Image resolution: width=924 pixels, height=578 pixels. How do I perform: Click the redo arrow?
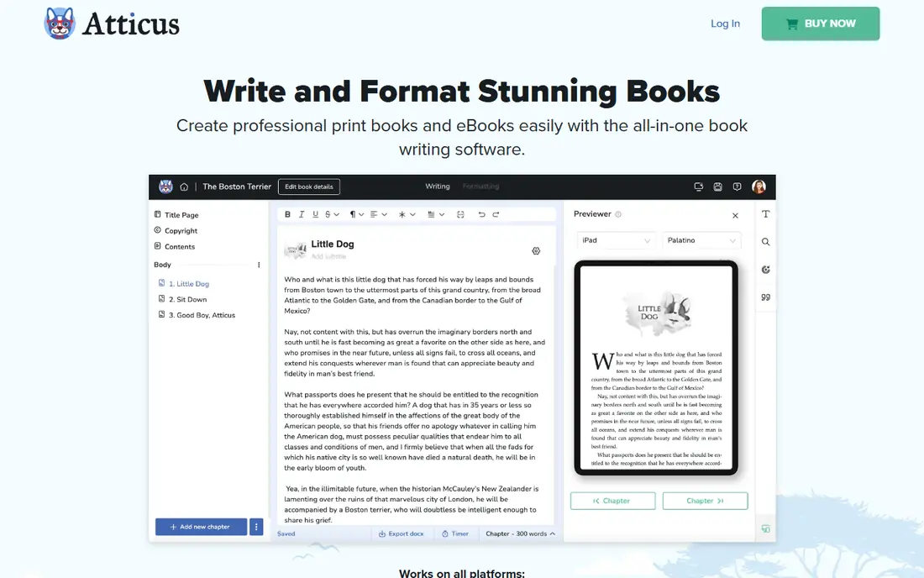(x=496, y=214)
